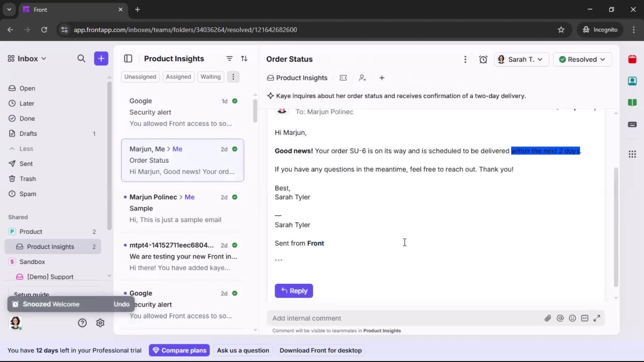644x362 pixels.
Task: Add a teammate via the add-person icon
Action: click(363, 77)
